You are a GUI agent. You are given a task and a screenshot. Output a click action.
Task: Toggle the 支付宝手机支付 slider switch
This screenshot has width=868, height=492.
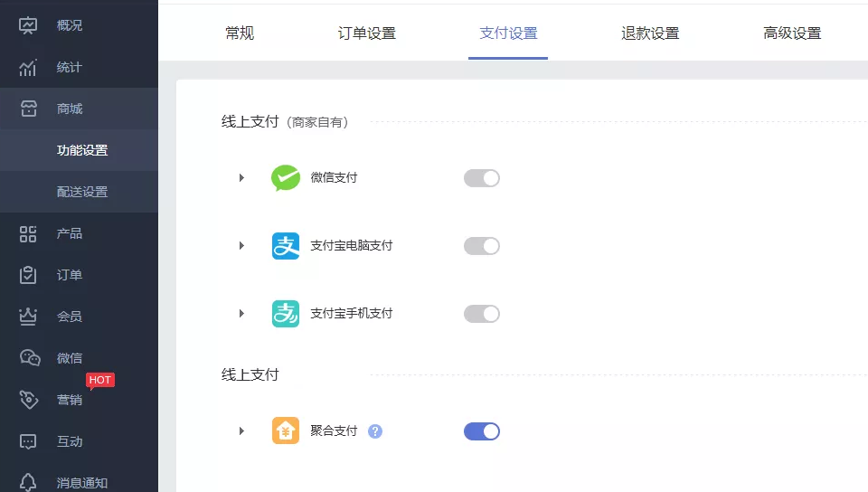482,314
